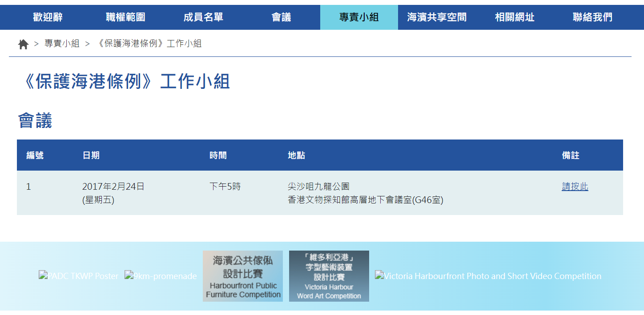Click the 專責小組 breadcrumb link

tap(62, 44)
